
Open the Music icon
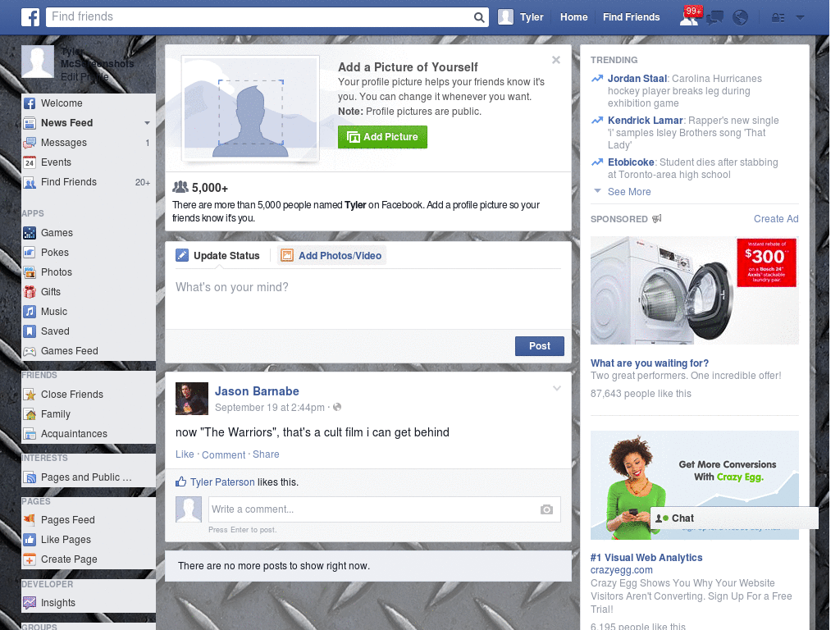click(30, 312)
